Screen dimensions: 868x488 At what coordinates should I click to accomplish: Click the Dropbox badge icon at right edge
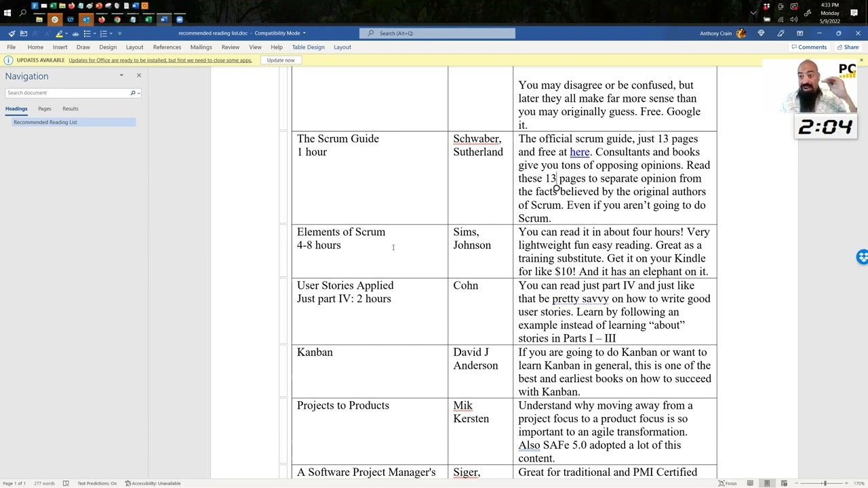pyautogui.click(x=862, y=257)
